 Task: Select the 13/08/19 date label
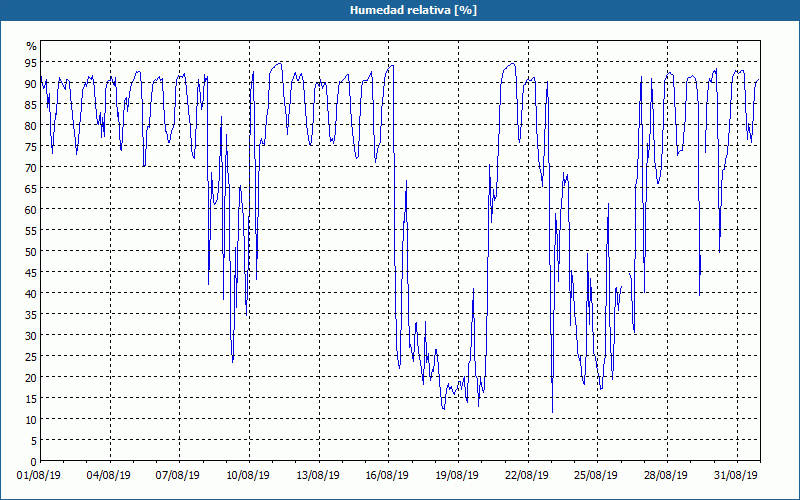pos(318,475)
